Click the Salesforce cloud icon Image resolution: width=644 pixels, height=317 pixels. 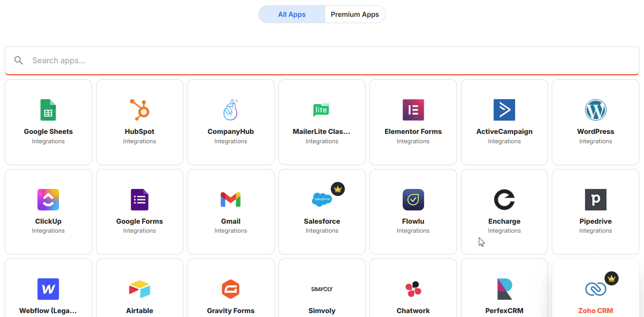tap(321, 199)
